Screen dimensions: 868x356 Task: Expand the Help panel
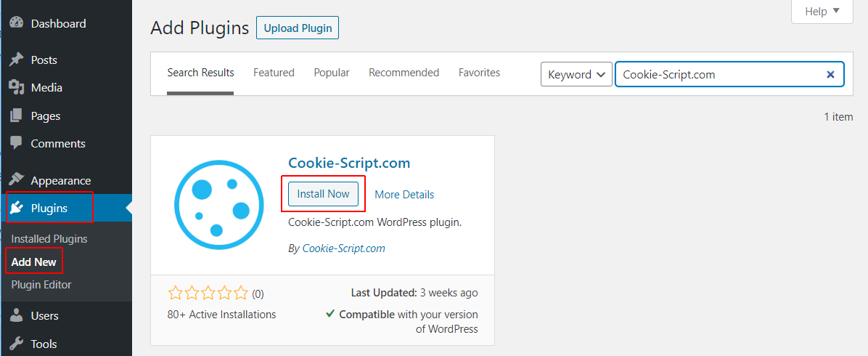(822, 11)
